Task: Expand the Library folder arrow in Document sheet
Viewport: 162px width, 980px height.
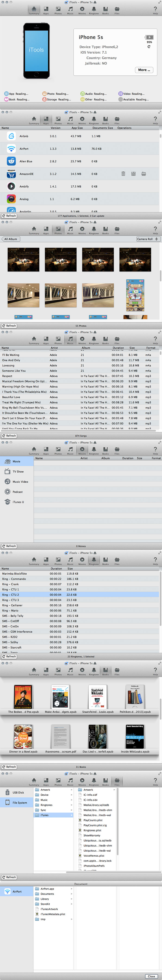Action: pyautogui.click(x=71, y=899)
